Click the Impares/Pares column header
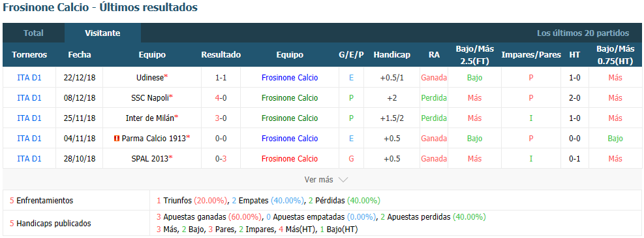644x238 pixels. (530, 55)
